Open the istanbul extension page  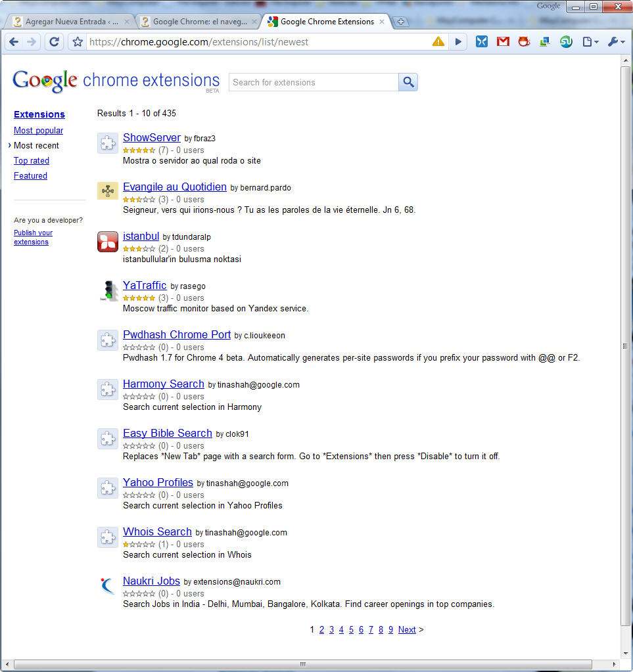(x=141, y=236)
